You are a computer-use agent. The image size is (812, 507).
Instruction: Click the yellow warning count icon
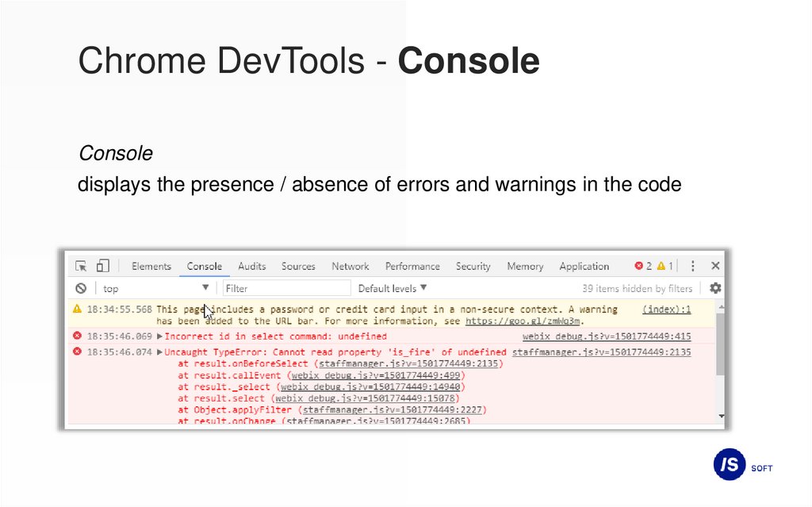[661, 267]
